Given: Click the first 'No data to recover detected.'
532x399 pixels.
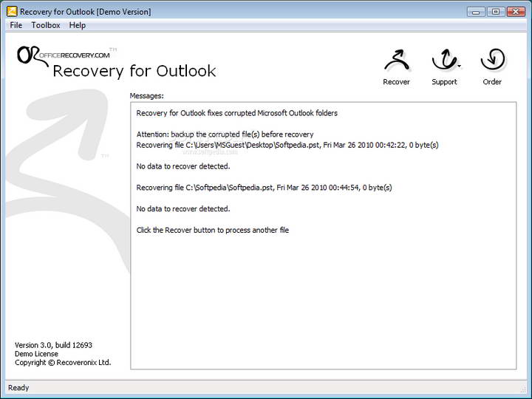Looking at the screenshot, I should coord(183,166).
